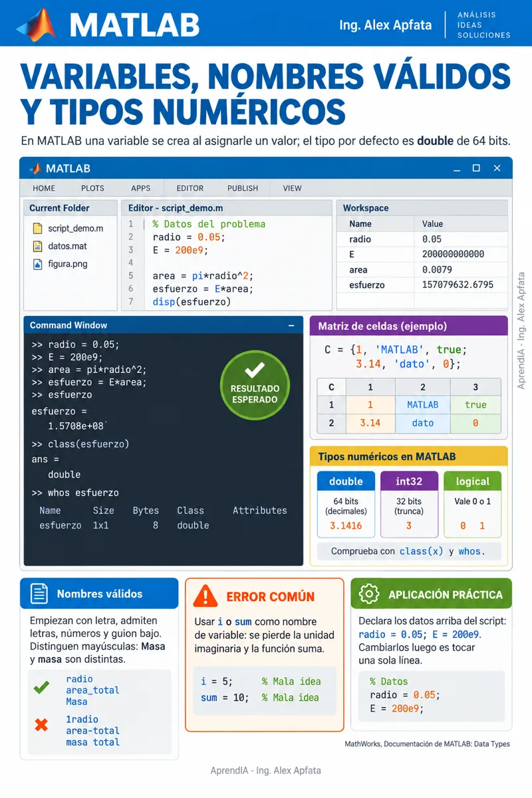Click the int32 type card header
532x798 pixels.
(409, 481)
